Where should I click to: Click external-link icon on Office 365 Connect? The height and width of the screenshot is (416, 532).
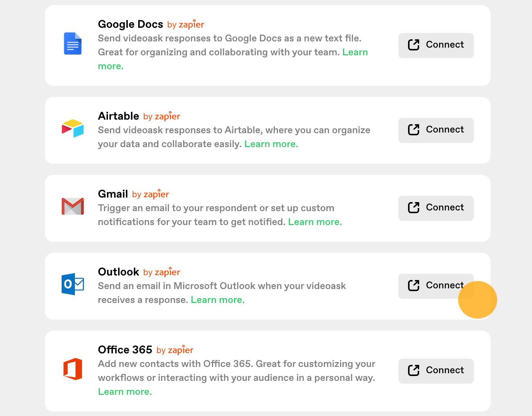(x=414, y=370)
